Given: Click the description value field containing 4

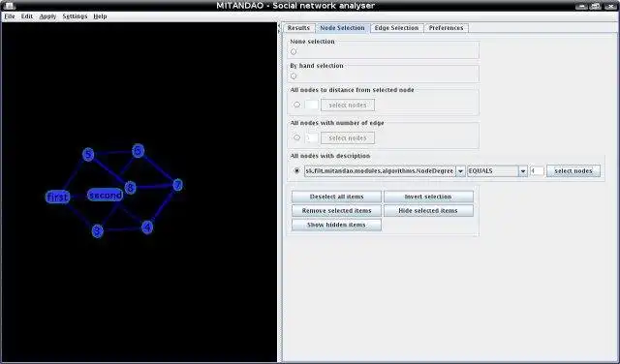Looking at the screenshot, I should coord(537,171).
